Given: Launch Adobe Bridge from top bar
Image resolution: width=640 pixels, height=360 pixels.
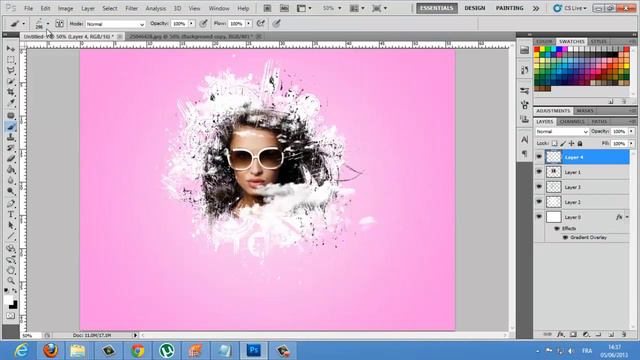Looking at the screenshot, I should pos(267,8).
